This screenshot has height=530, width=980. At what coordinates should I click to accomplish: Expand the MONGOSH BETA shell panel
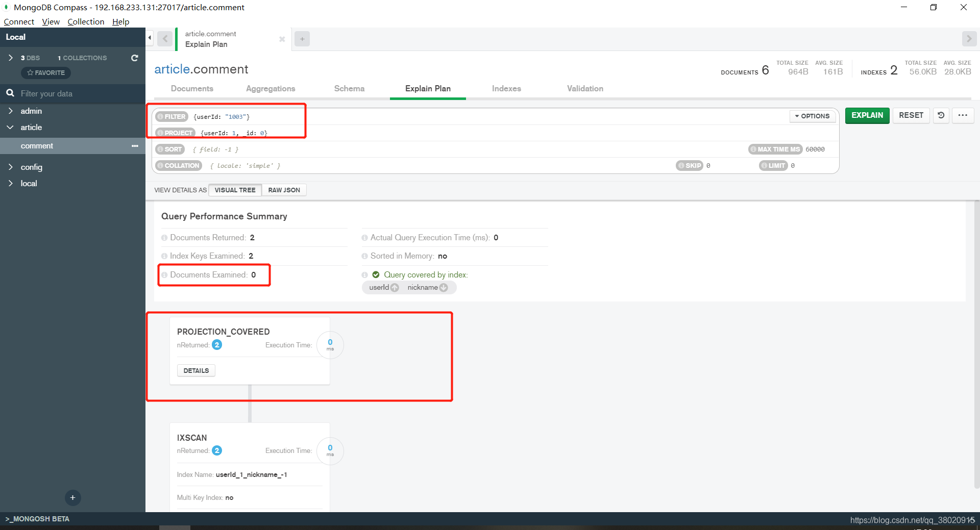click(x=37, y=519)
